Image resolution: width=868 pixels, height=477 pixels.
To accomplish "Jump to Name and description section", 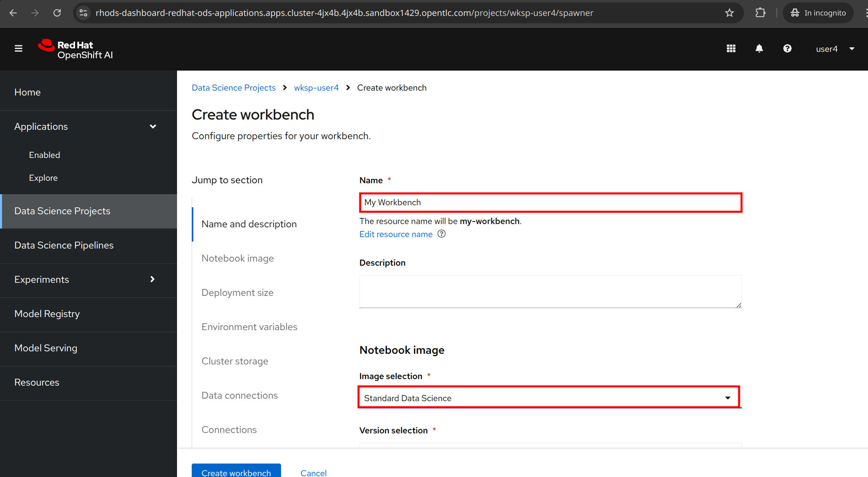I will click(x=249, y=224).
